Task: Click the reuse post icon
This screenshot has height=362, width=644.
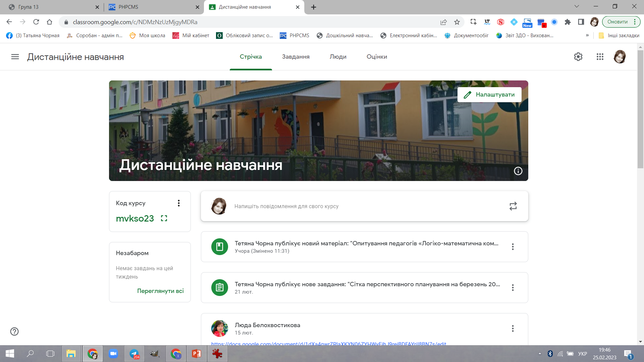Action: 513,206
